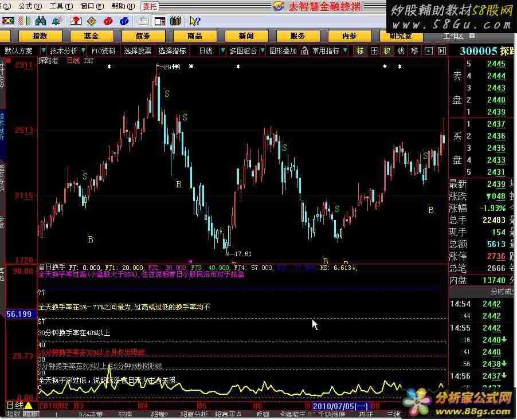This screenshot has height=420, width=517.
Task: Click stock code 300005 header
Action: [478, 51]
